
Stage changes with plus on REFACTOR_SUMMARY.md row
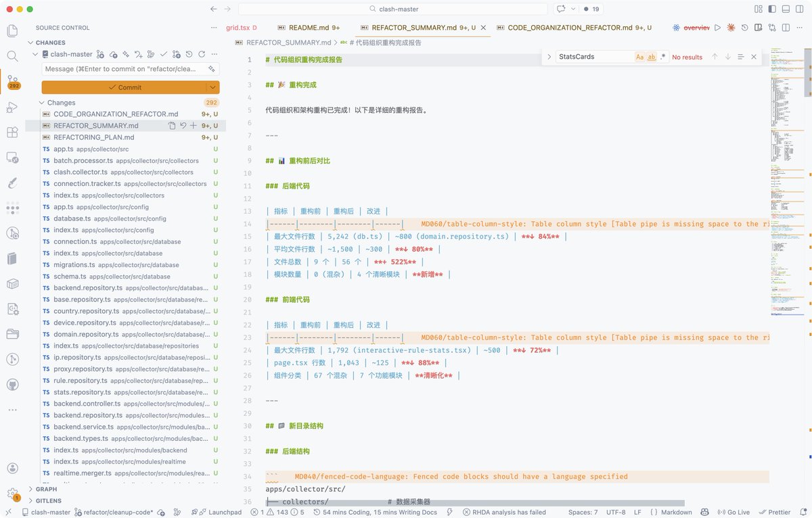coord(194,126)
